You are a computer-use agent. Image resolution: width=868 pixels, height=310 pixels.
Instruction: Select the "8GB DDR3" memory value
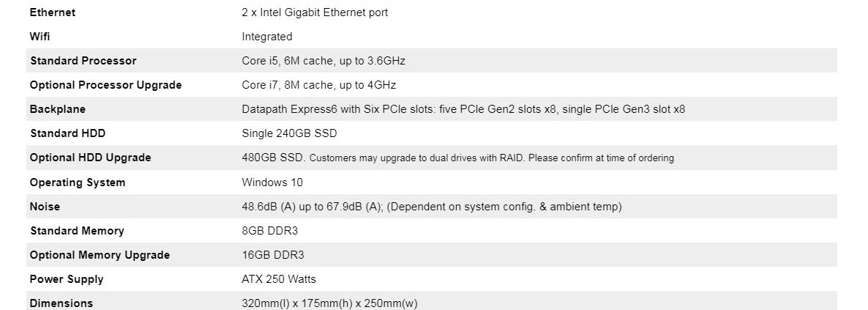pyautogui.click(x=269, y=231)
